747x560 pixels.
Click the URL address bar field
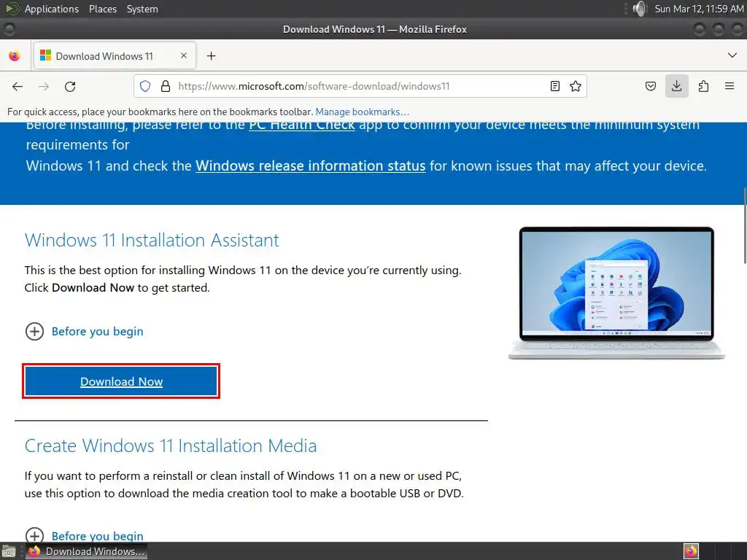tap(360, 86)
